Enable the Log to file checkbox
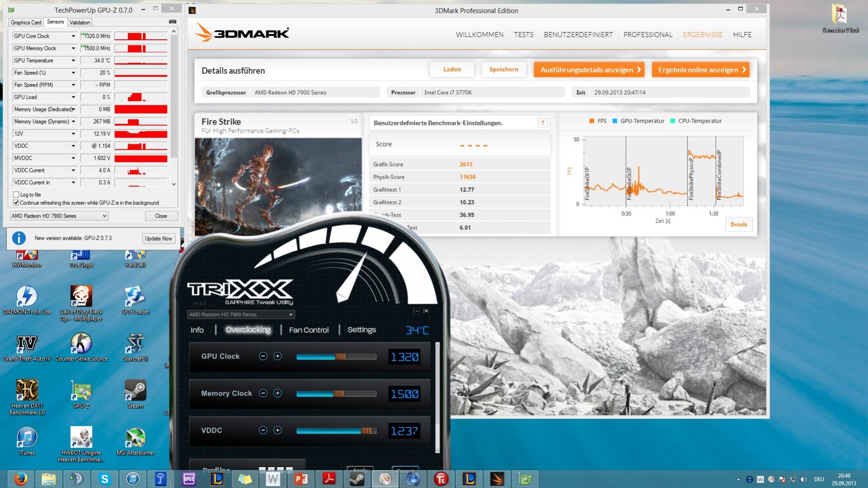The width and height of the screenshot is (868, 488). pyautogui.click(x=16, y=194)
